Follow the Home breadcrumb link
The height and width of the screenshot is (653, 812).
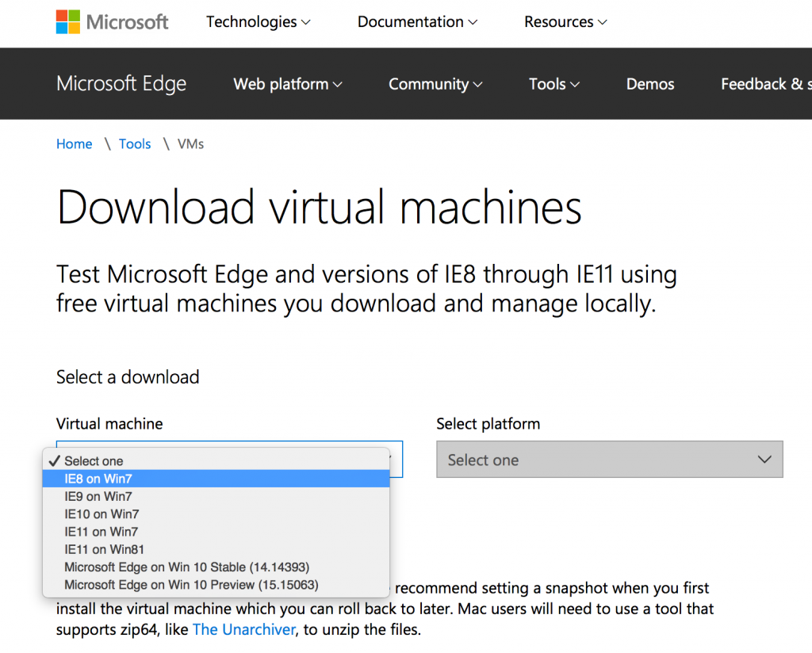[74, 144]
